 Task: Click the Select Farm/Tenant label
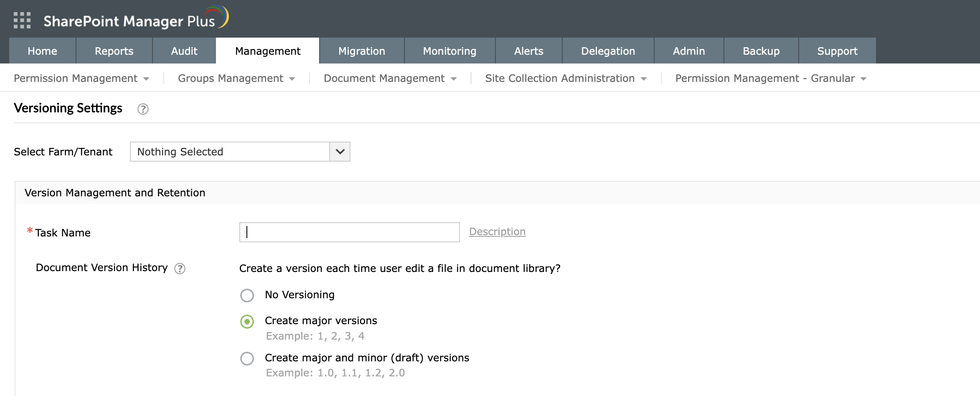coord(63,152)
